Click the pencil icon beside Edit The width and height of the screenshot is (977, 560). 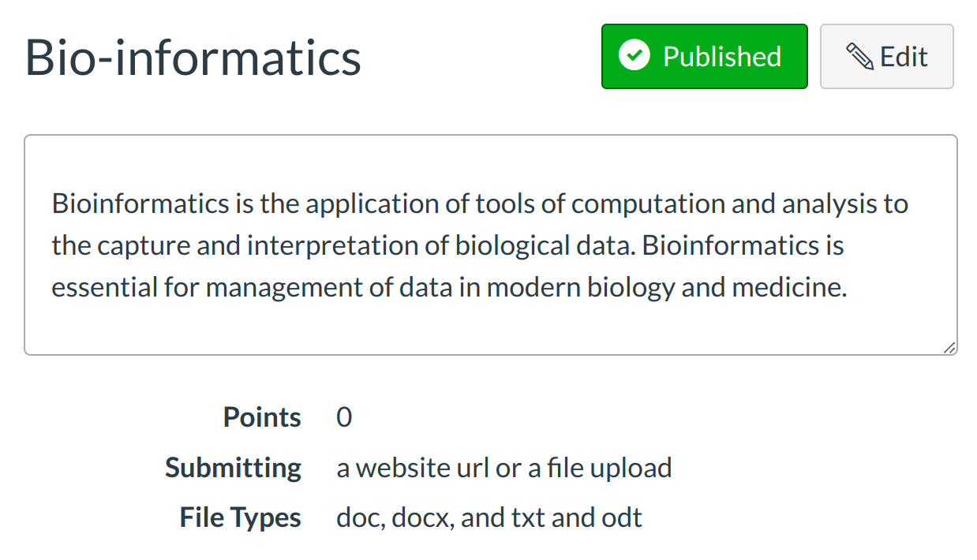click(859, 57)
